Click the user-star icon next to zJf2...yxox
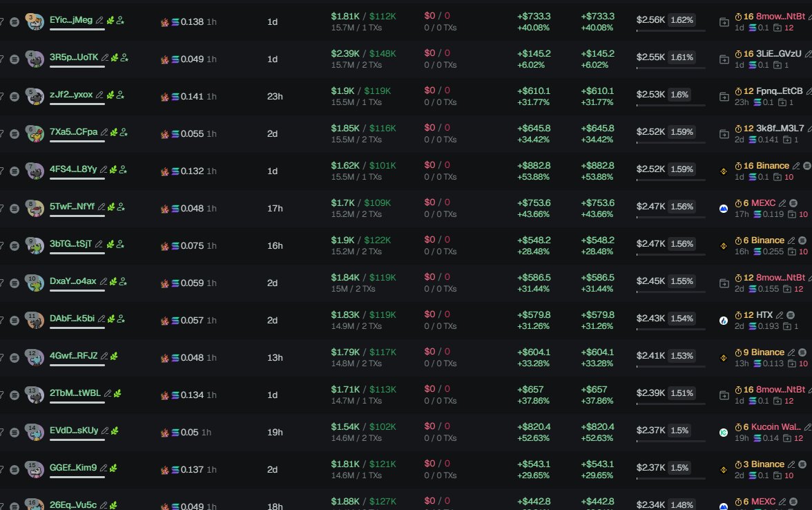The image size is (812, 510). click(120, 95)
